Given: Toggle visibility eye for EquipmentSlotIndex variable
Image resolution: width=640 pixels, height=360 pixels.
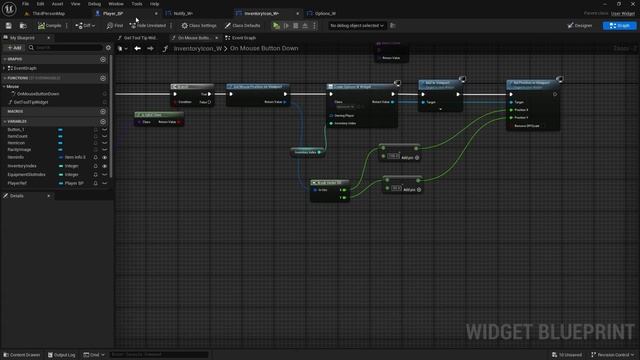Looking at the screenshot, I should pyautogui.click(x=104, y=175).
